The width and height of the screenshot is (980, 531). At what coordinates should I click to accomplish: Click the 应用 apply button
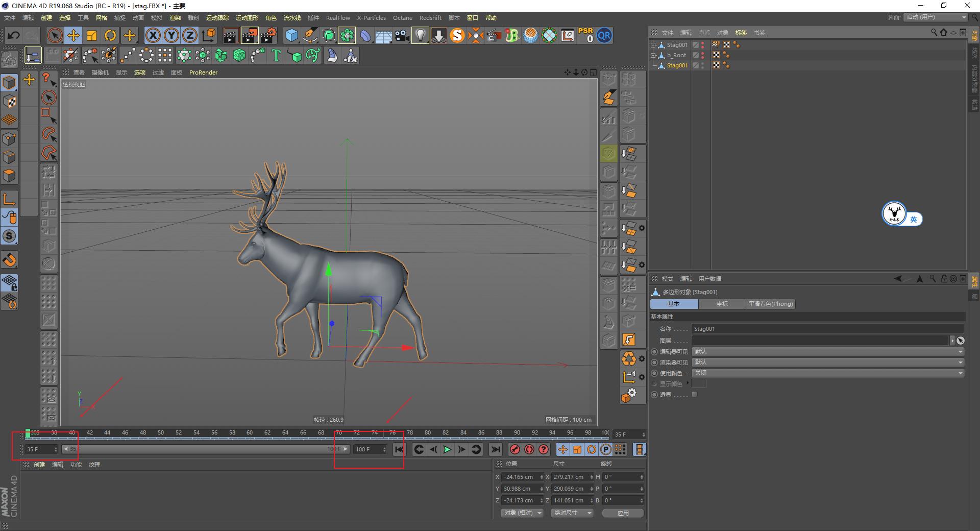[623, 513]
